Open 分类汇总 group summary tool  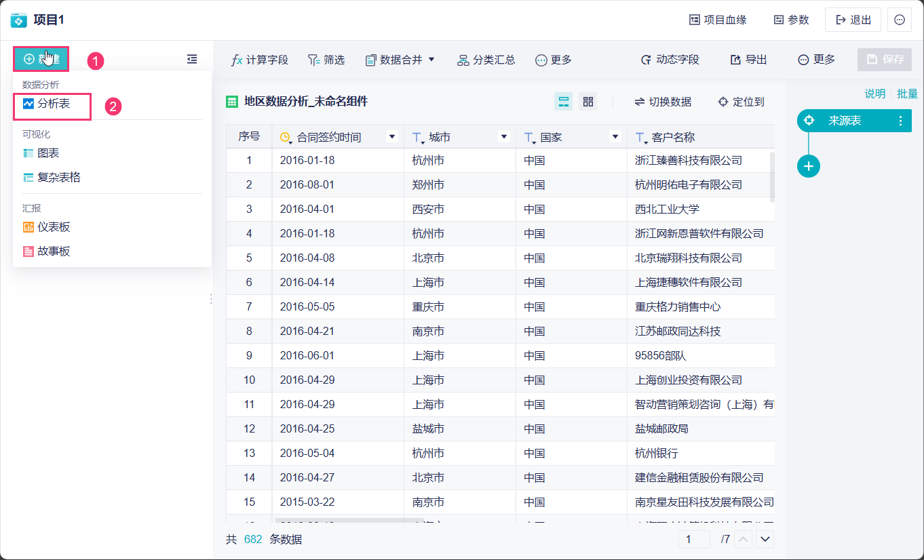click(x=486, y=60)
